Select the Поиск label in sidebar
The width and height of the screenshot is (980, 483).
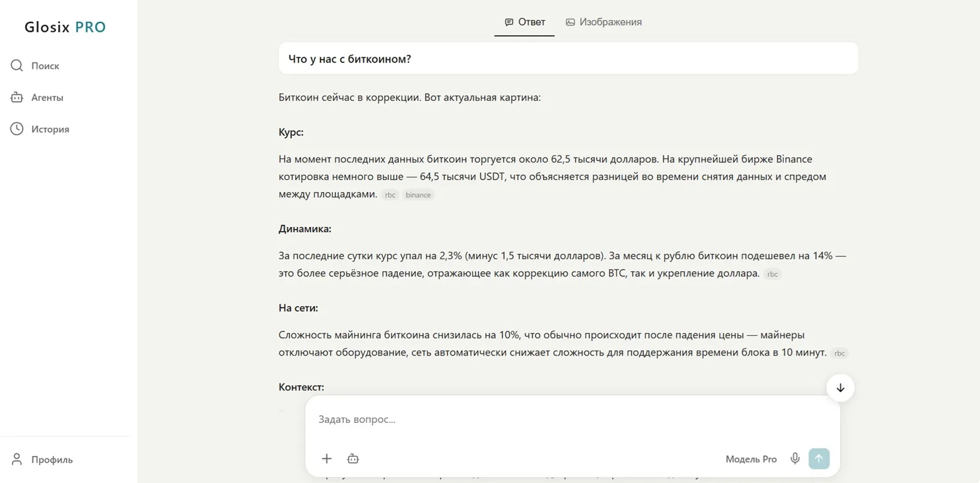coord(45,66)
